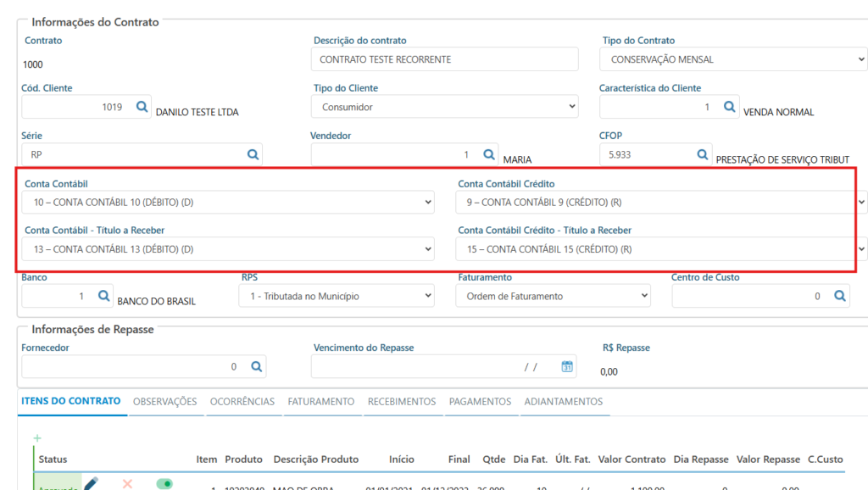
Task: Click the search icon for Cód. Cliente
Action: 142,107
